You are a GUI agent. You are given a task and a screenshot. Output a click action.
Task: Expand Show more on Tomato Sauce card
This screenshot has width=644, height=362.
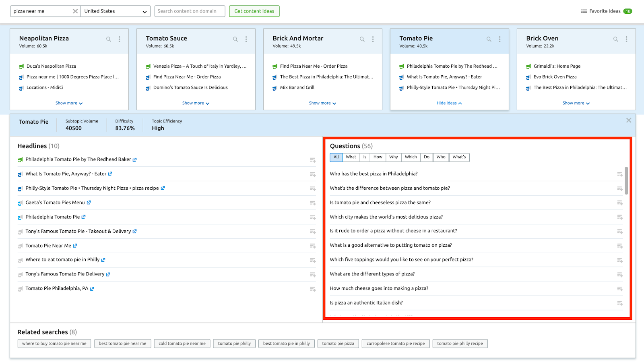click(x=196, y=103)
